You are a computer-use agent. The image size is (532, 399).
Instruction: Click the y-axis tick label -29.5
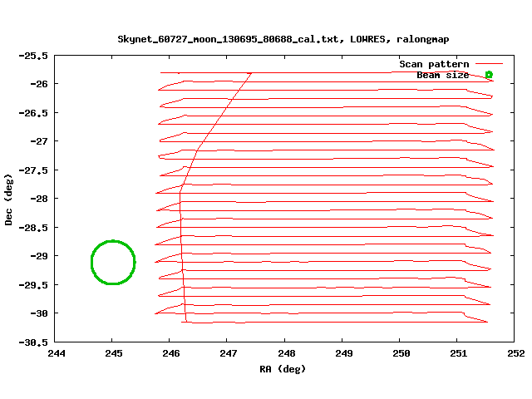pos(33,285)
